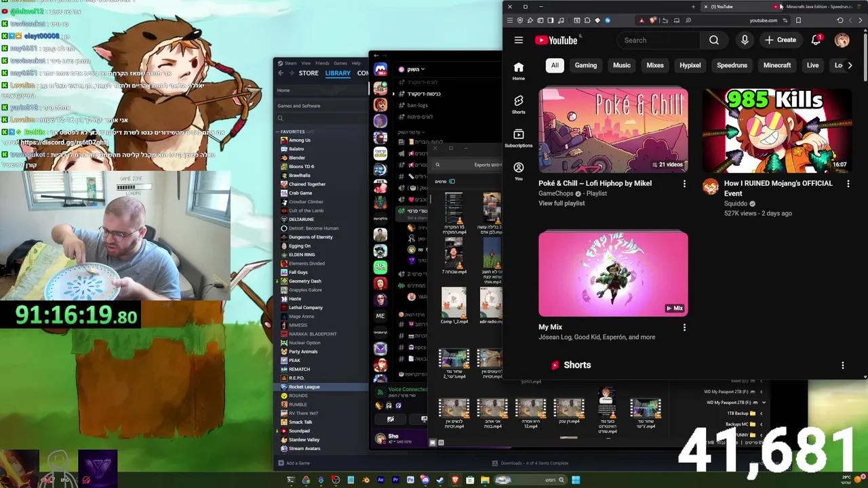Image resolution: width=868 pixels, height=488 pixels.
Task: Open browser extensions puzzle icon
Action: (587, 20)
